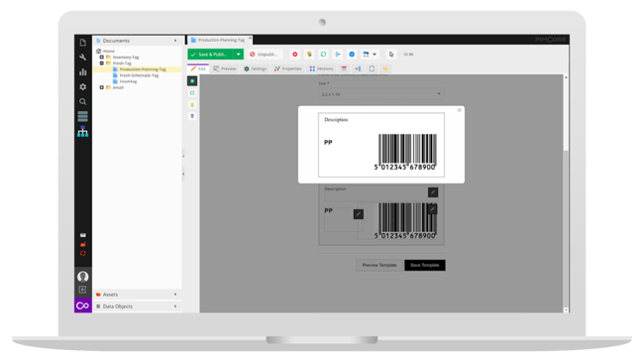The image size is (644, 362).
Task: Click the cursor pointer toolbar icon
Action: tap(391, 55)
